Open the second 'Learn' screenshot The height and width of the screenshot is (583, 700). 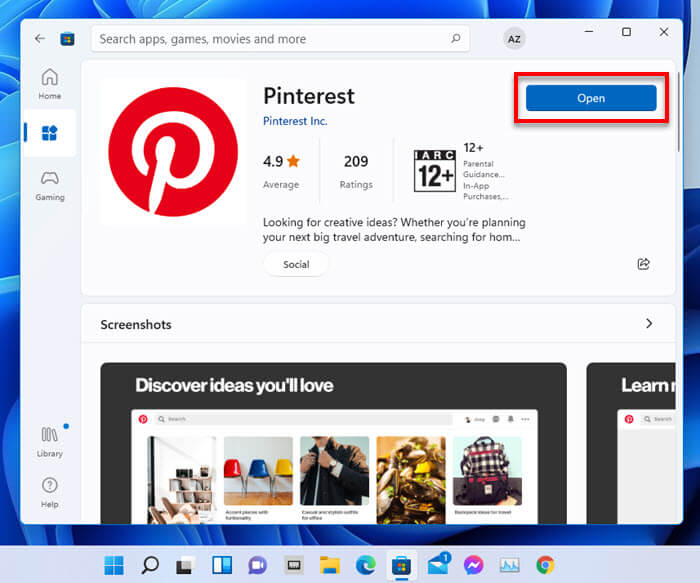[631, 443]
